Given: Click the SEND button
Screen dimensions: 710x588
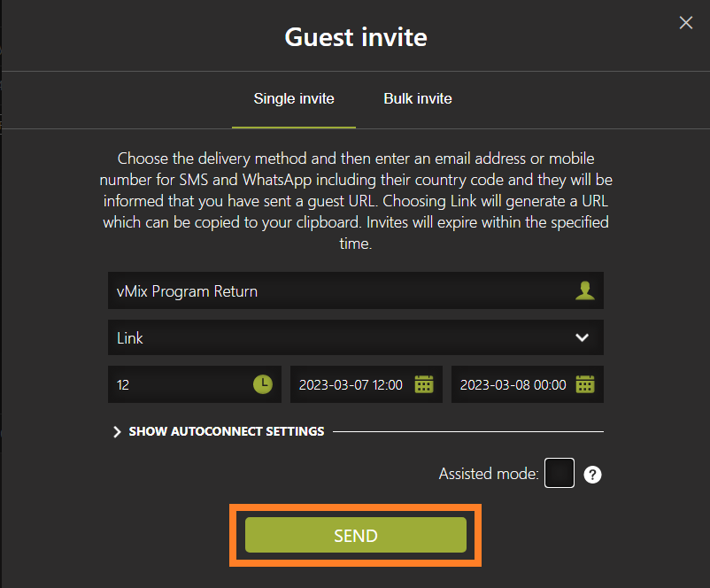Looking at the screenshot, I should 356,535.
